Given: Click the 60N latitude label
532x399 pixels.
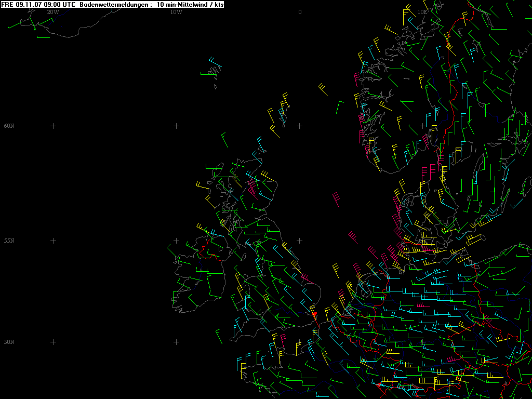Looking at the screenshot, I should coord(9,126).
